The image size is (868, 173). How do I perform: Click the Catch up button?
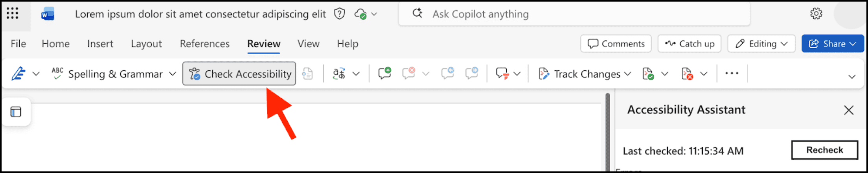tap(689, 44)
